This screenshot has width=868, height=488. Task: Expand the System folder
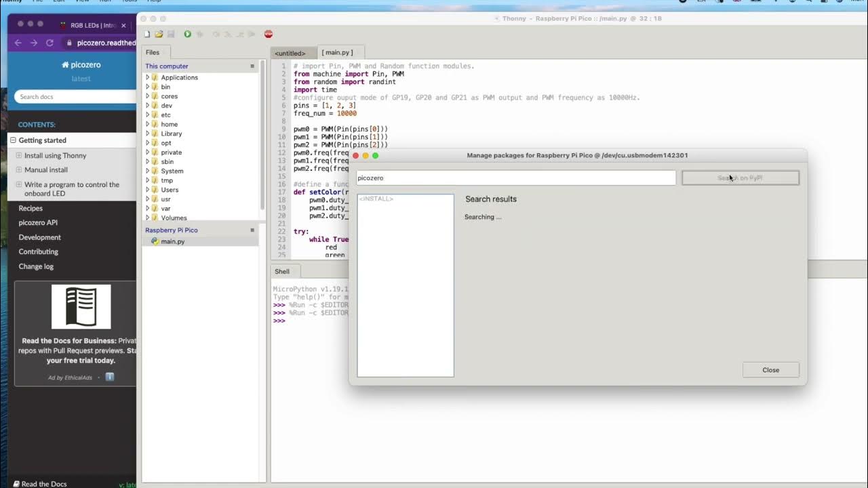(x=147, y=171)
